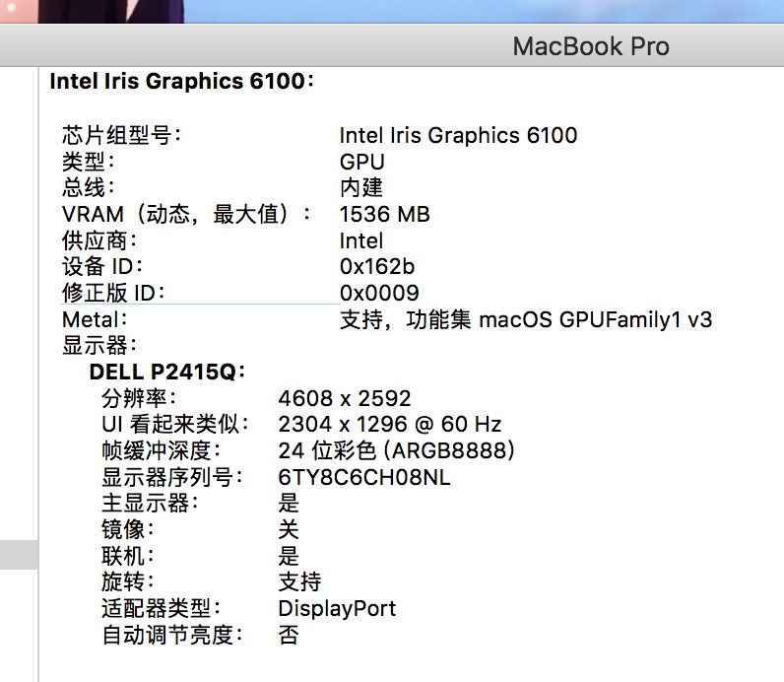The image size is (784, 682).
Task: Select the 是 value beside 主显示器
Action: click(x=289, y=503)
